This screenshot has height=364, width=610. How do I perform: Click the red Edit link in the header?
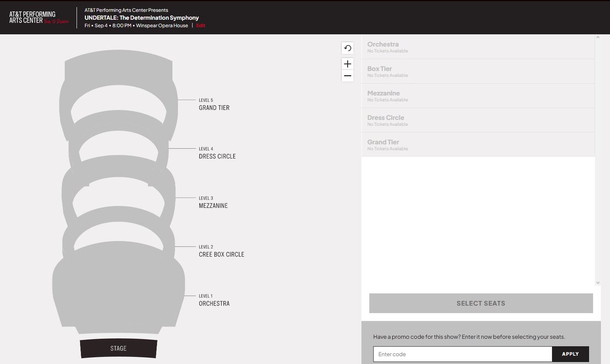pos(201,25)
